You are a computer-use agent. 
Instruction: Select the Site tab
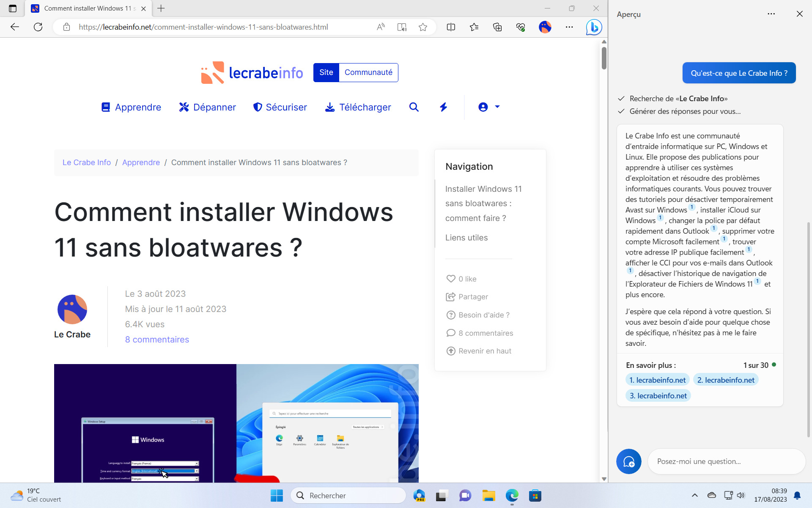[x=326, y=72]
